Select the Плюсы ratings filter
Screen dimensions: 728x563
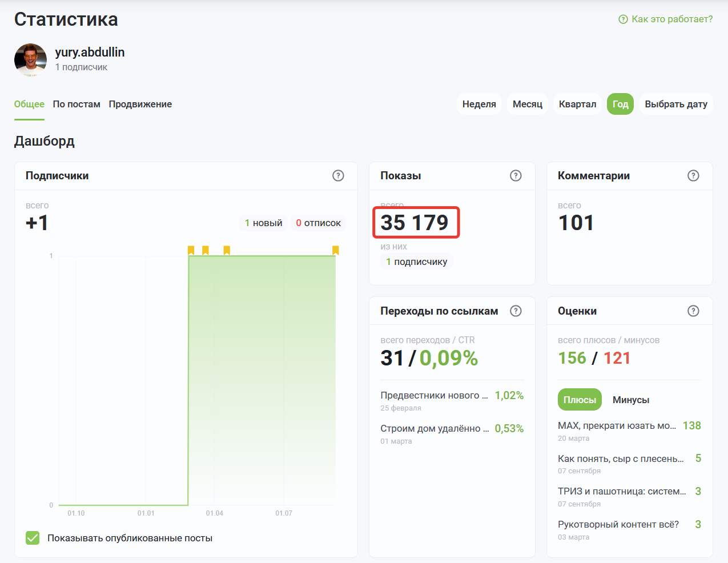coord(580,400)
